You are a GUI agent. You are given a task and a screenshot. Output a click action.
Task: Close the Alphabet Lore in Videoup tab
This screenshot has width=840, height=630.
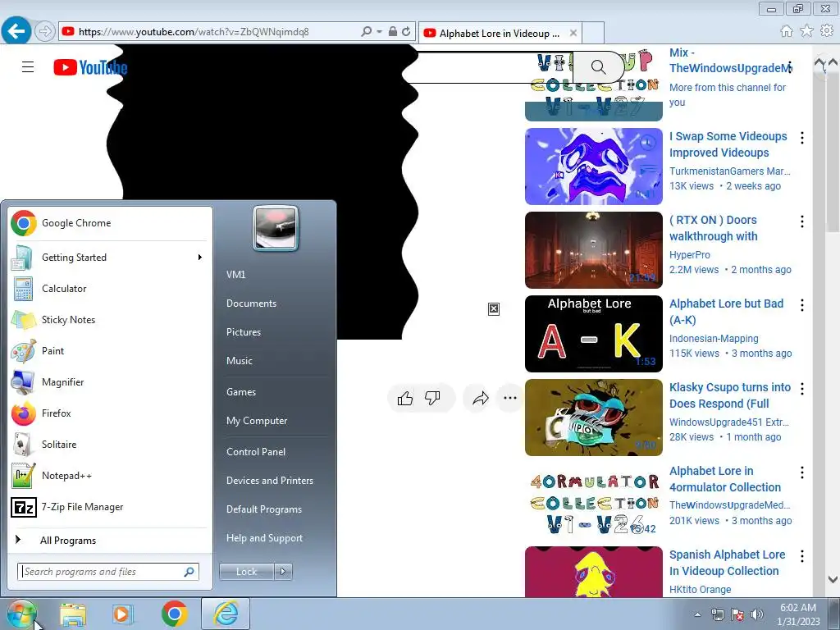pos(573,33)
